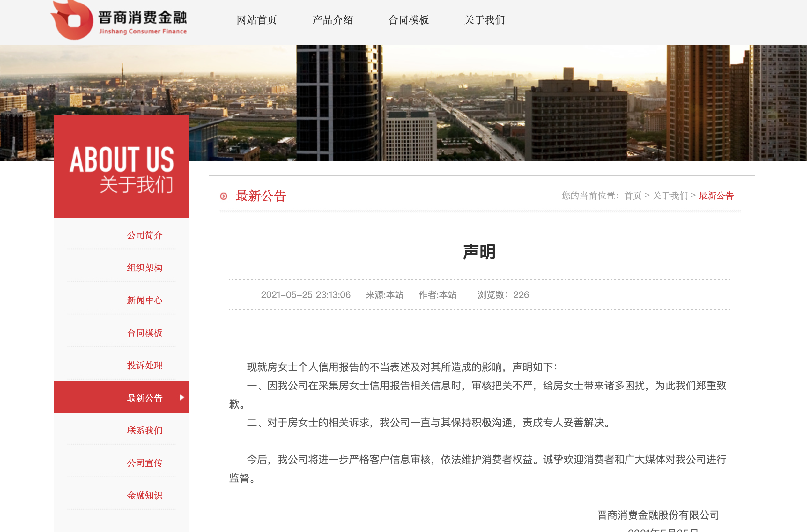The image size is (807, 532).
Task: Select the highlighted 最新公告 sidebar entry
Action: click(145, 397)
